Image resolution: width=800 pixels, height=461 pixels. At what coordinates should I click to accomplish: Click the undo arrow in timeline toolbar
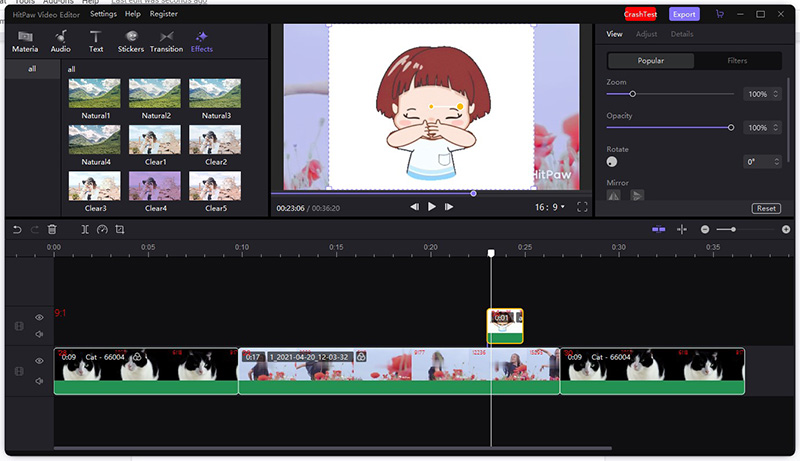16,229
